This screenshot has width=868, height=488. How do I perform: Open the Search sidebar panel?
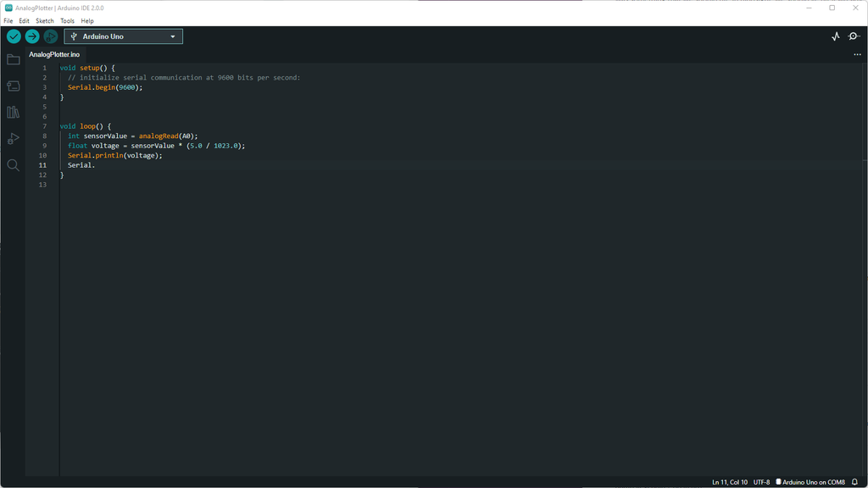pyautogui.click(x=13, y=164)
